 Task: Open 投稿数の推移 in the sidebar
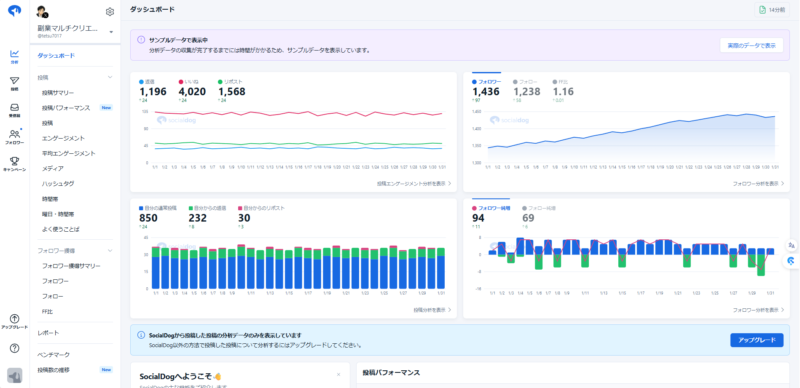pos(54,370)
